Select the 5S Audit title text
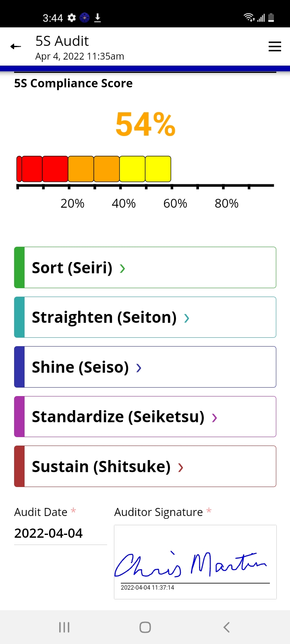The height and width of the screenshot is (644, 290). 62,41
